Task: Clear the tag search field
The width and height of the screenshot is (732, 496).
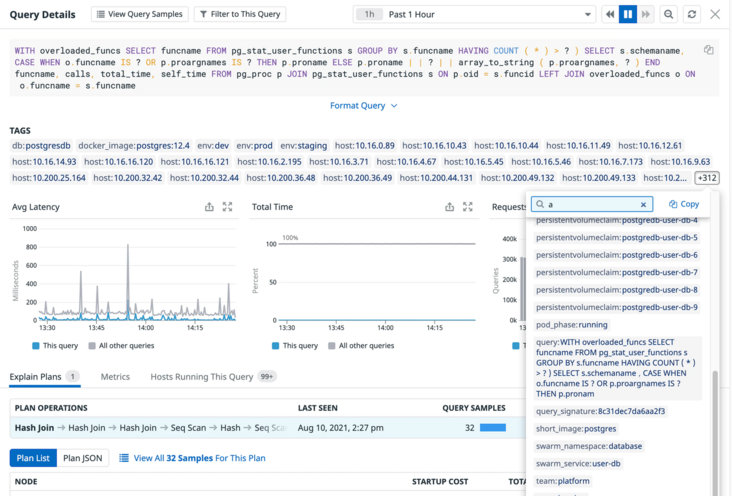Action: click(x=643, y=204)
